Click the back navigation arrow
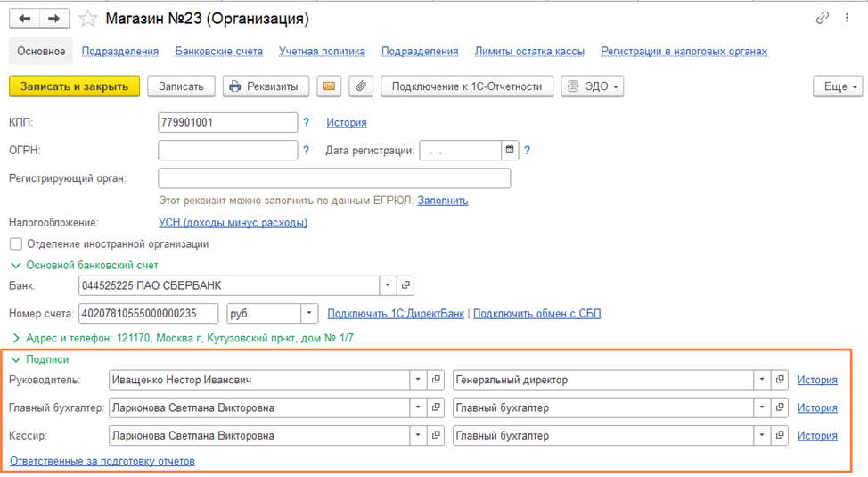Viewport: 868px width, 477px height. 24,19
